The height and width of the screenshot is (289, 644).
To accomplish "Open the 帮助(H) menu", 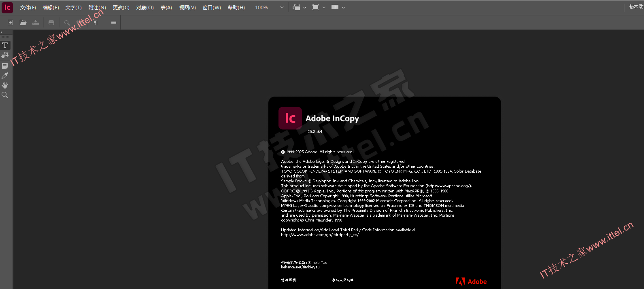I will click(236, 8).
